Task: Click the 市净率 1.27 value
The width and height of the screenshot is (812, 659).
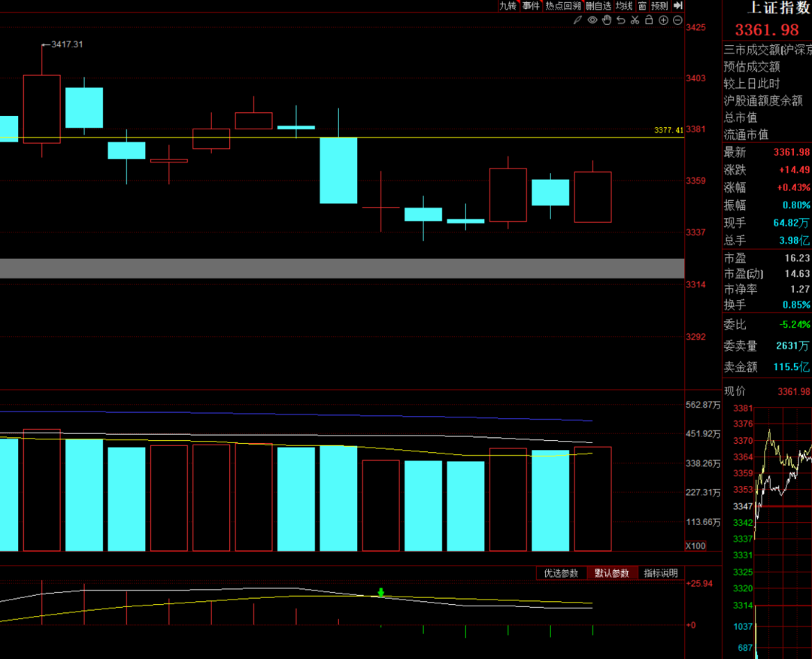Action: click(x=799, y=289)
